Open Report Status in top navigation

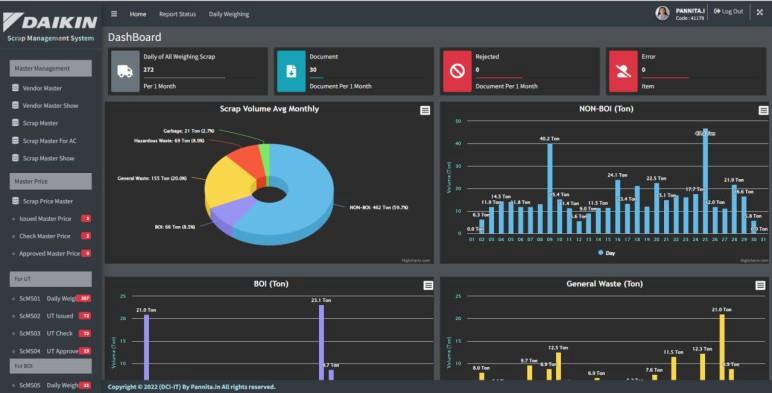(177, 14)
